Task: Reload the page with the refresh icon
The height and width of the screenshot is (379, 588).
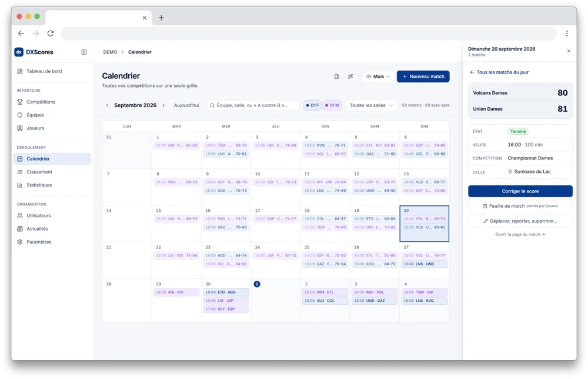Action: (51, 34)
